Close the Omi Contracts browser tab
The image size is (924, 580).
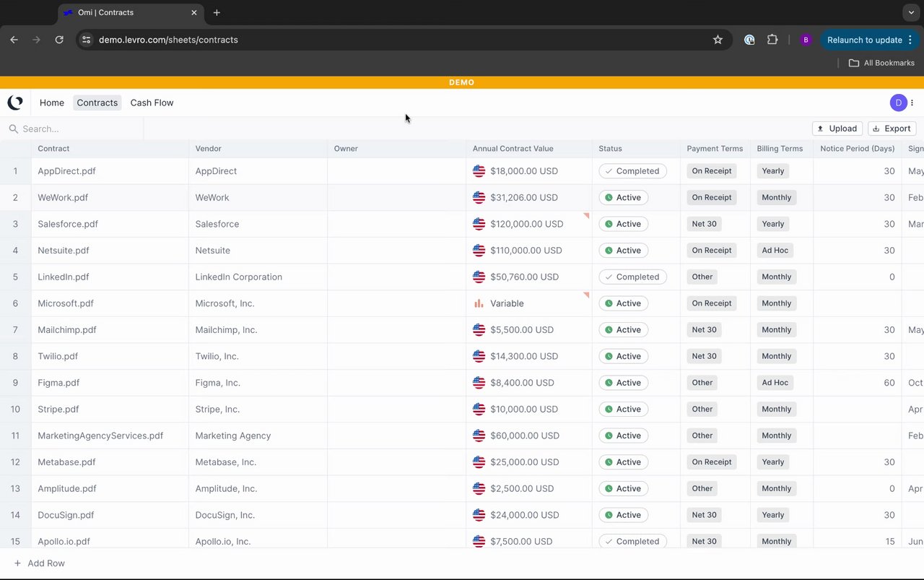point(194,12)
